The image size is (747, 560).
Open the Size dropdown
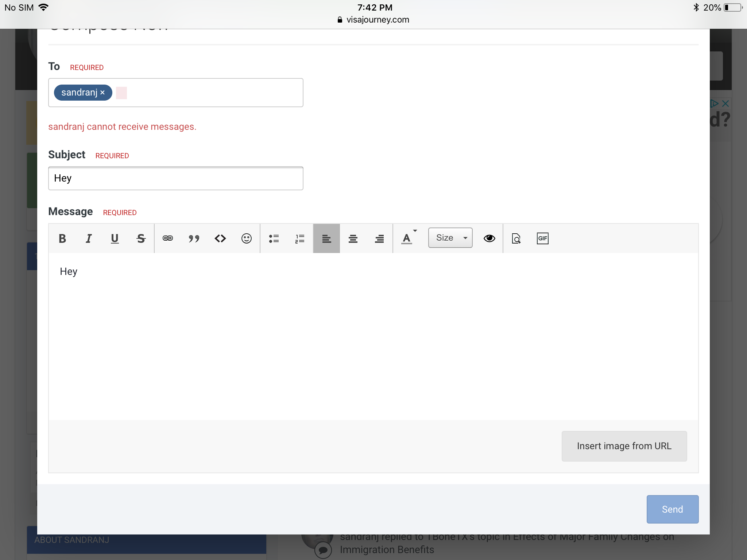coord(450,238)
